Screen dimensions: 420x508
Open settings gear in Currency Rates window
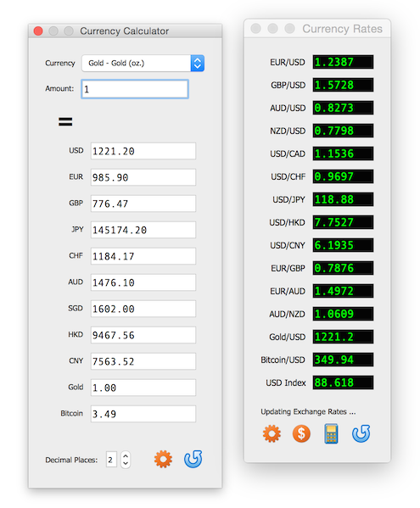click(272, 433)
